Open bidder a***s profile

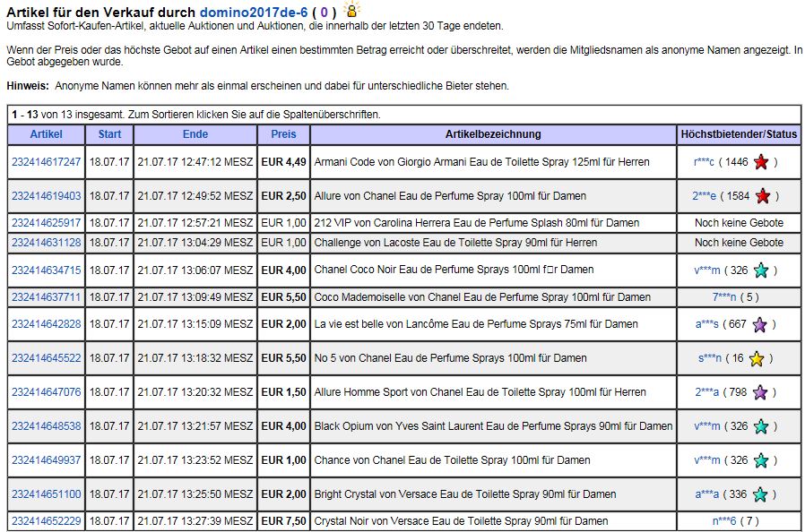(x=707, y=324)
